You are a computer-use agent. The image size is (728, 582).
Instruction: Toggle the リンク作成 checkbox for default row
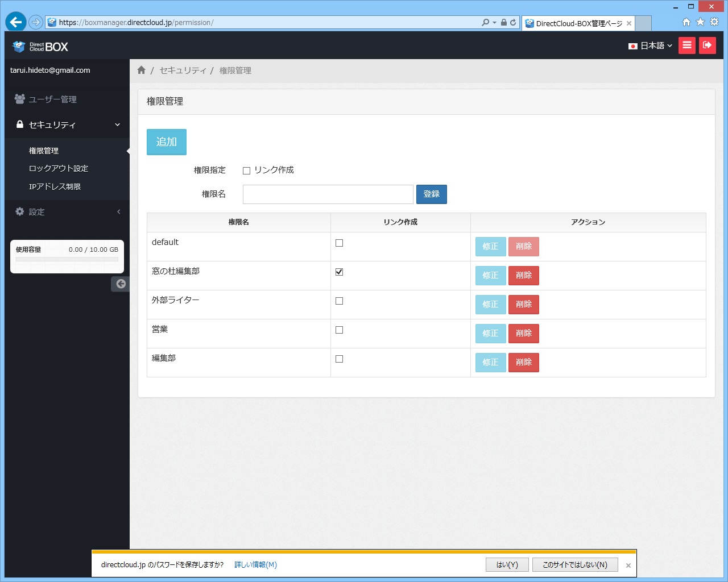point(340,243)
